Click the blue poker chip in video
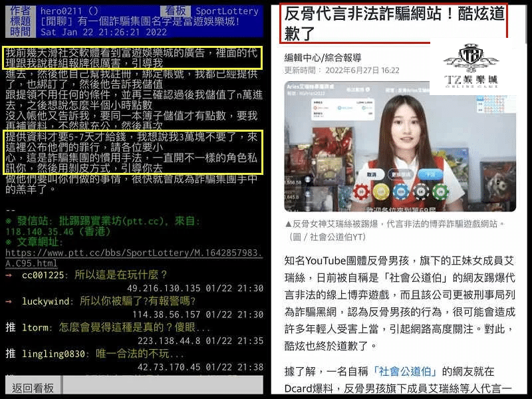 pyautogui.click(x=401, y=192)
